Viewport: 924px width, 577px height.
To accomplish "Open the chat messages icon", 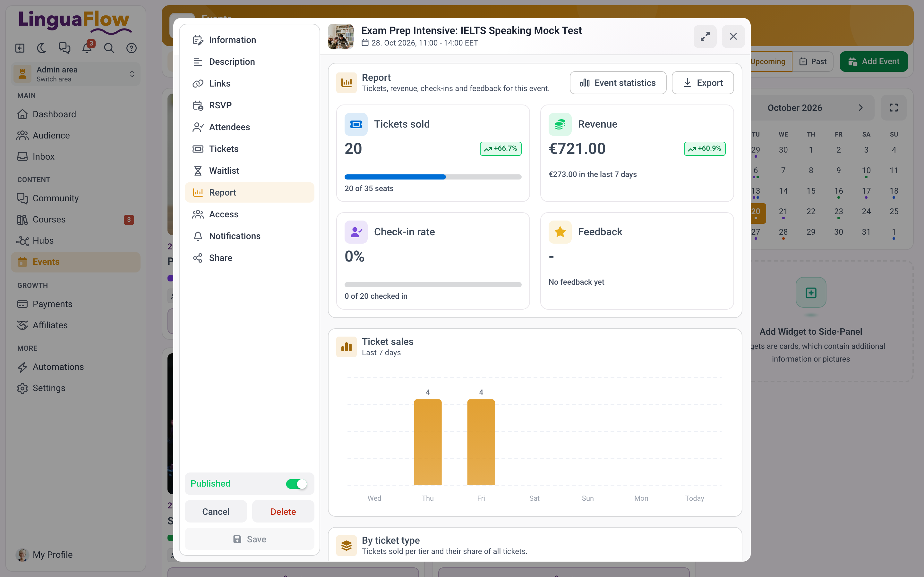I will pyautogui.click(x=64, y=48).
